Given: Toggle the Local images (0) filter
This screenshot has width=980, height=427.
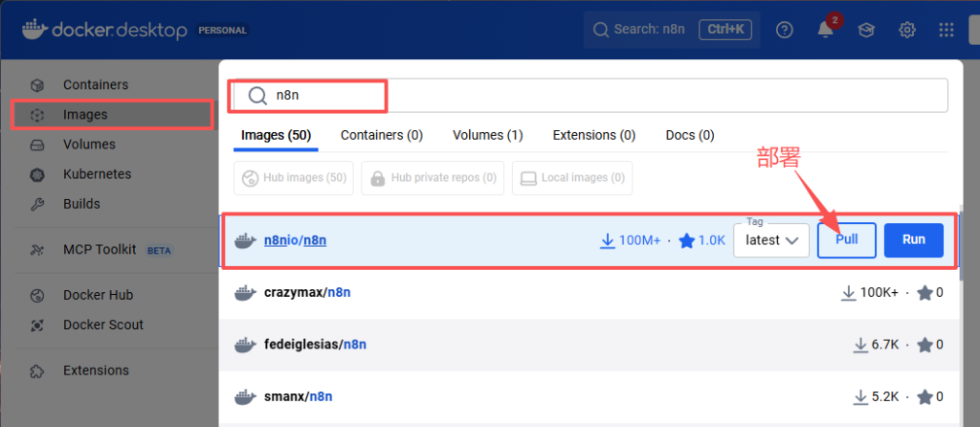Looking at the screenshot, I should click(x=572, y=178).
